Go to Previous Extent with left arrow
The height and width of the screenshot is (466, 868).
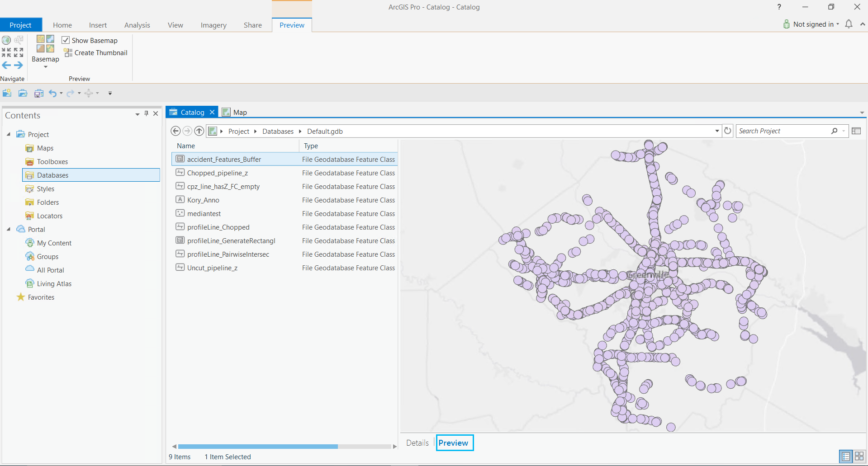[6, 65]
